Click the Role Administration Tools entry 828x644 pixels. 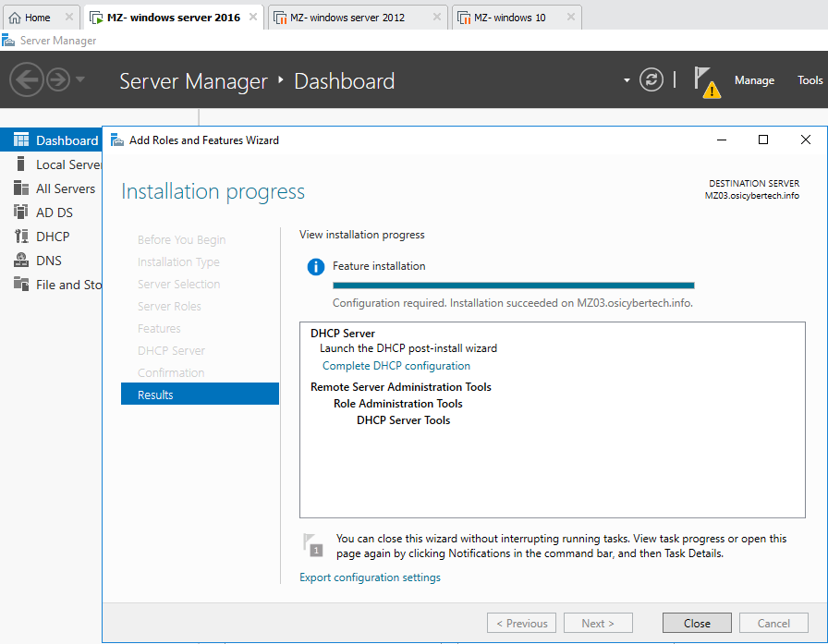[x=398, y=404]
